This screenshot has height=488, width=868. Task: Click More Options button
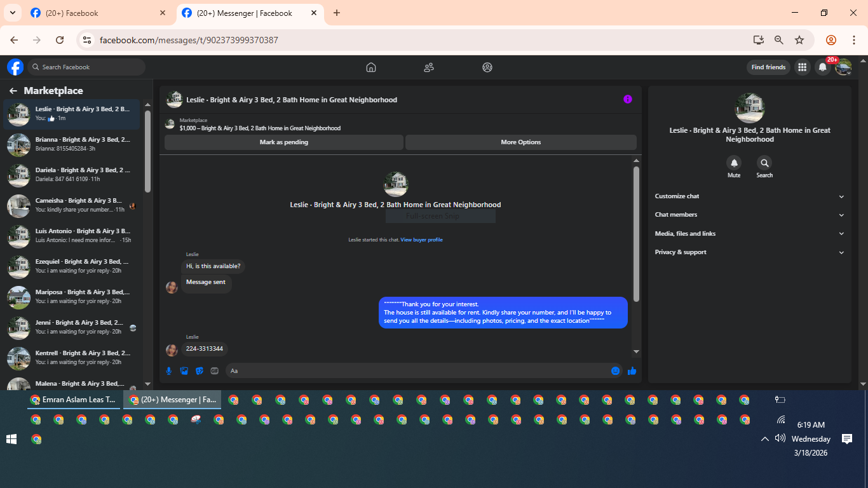[x=521, y=142]
